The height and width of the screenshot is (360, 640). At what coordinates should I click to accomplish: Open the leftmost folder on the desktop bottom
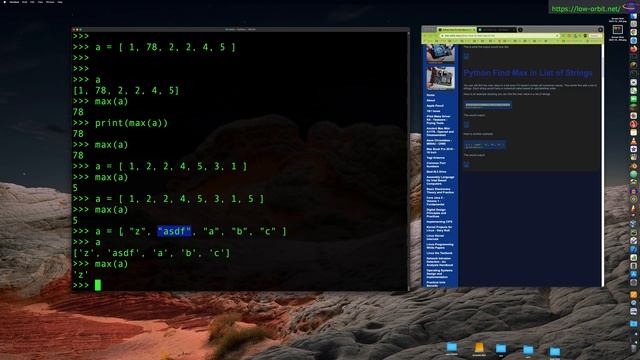(451, 347)
